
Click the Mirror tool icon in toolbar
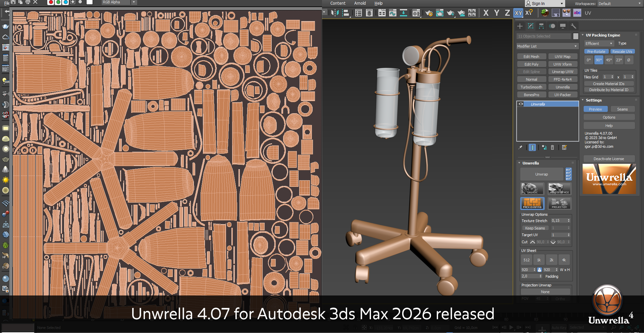[335, 13]
